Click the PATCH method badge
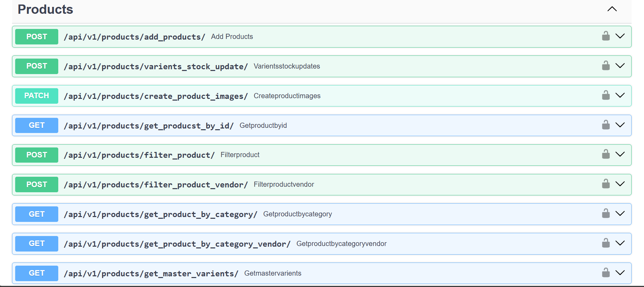This screenshot has width=644, height=287. (37, 96)
